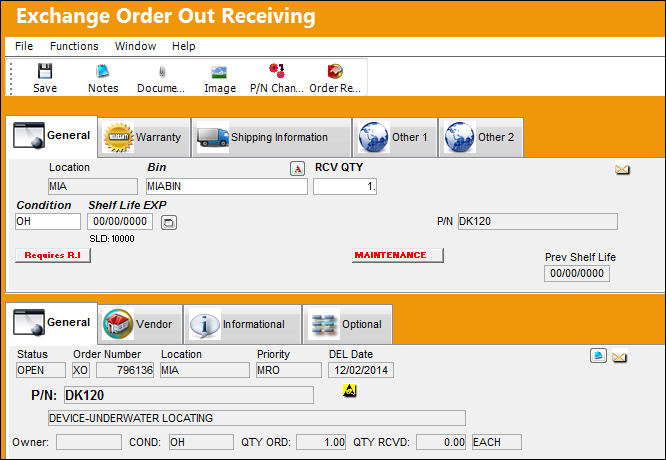Click the Order Re... toolbar icon
The height and width of the screenshot is (460, 666).
click(x=335, y=71)
